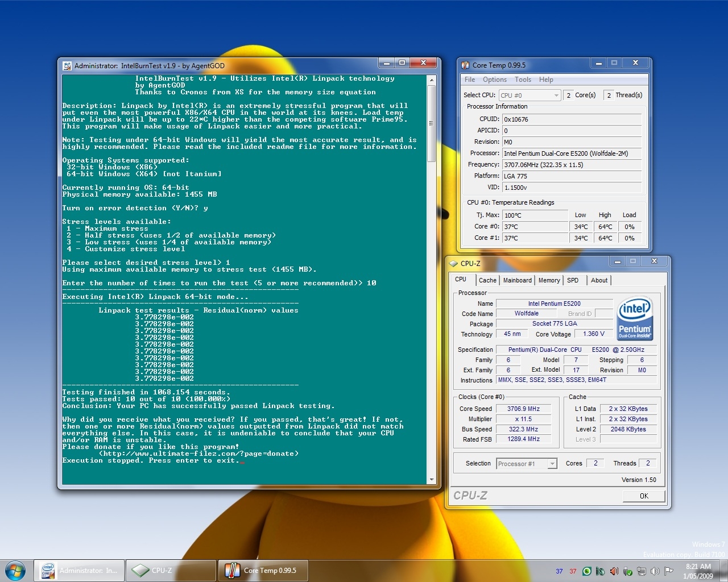Click the red 37 Core Temp tray icon

(x=573, y=571)
